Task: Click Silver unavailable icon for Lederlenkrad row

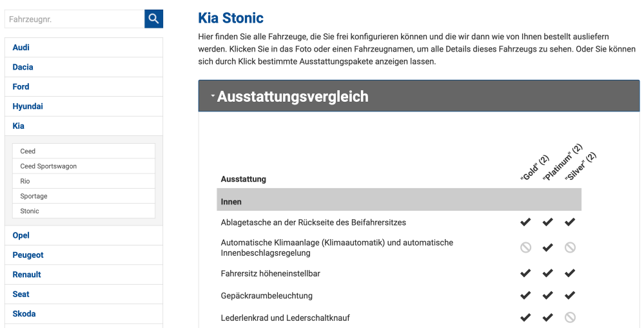Action: [x=570, y=317]
